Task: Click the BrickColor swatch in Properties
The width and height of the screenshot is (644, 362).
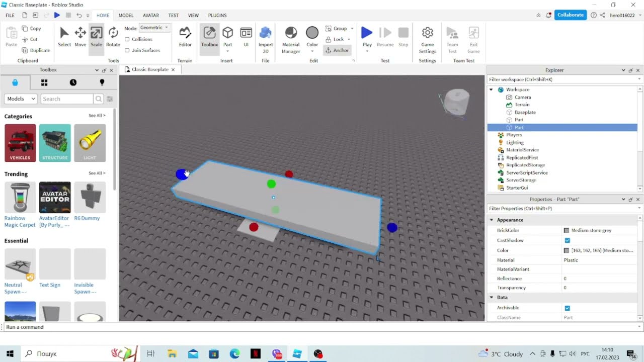Action: coord(567,230)
